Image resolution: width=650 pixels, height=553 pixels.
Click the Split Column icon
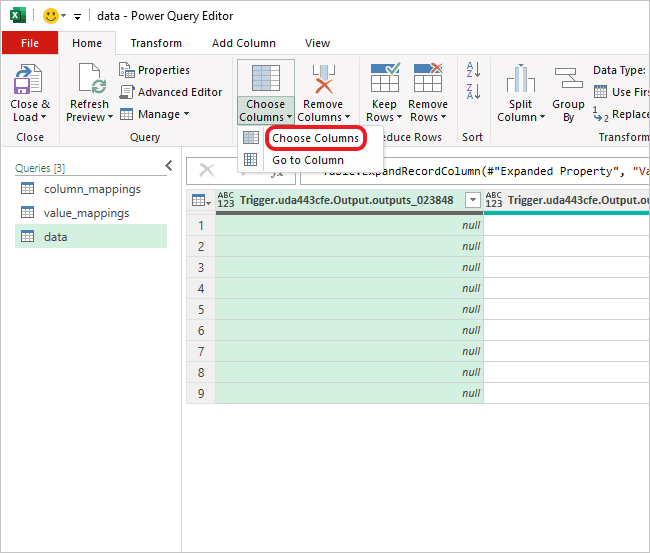click(521, 79)
